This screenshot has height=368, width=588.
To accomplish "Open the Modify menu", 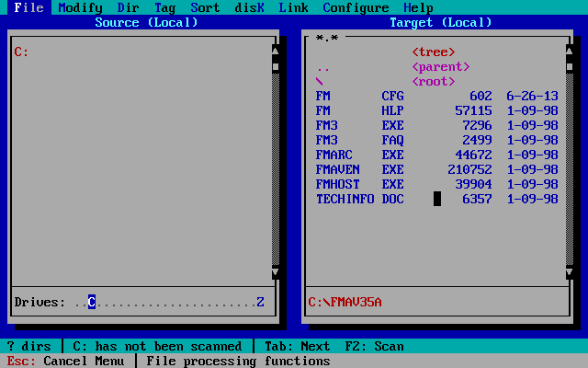I will pos(80,7).
